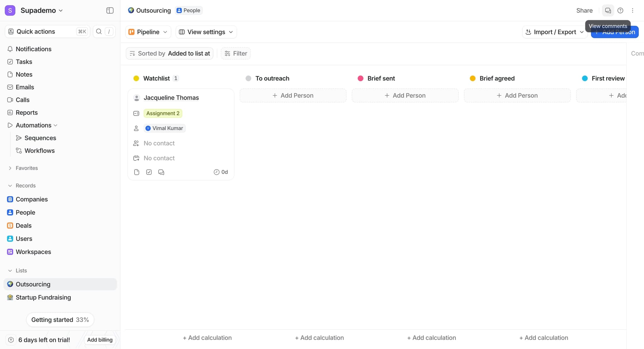Image resolution: width=644 pixels, height=349 pixels.
Task: Click the Add Person button under To outreach
Action: [293, 95]
